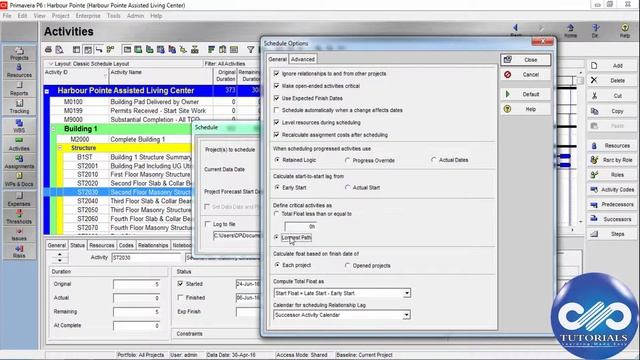Select Actual Dates radio option

[x=433, y=160]
